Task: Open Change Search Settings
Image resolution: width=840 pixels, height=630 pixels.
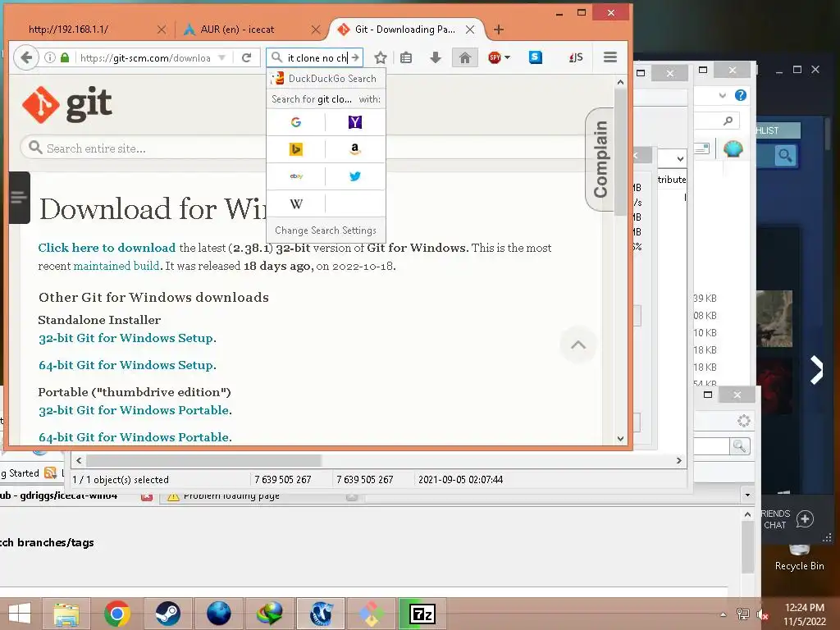Action: (326, 231)
